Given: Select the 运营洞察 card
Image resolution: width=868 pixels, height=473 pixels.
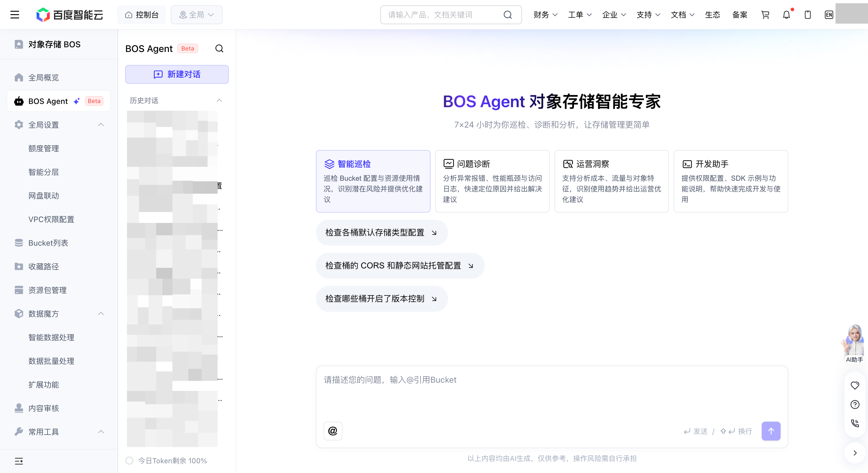Looking at the screenshot, I should point(611,181).
